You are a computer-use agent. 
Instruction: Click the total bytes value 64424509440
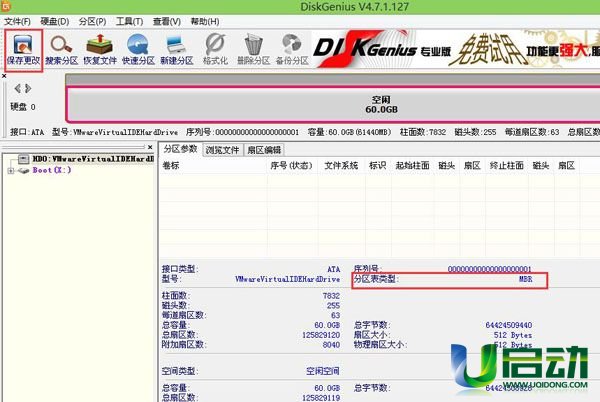[x=509, y=325]
